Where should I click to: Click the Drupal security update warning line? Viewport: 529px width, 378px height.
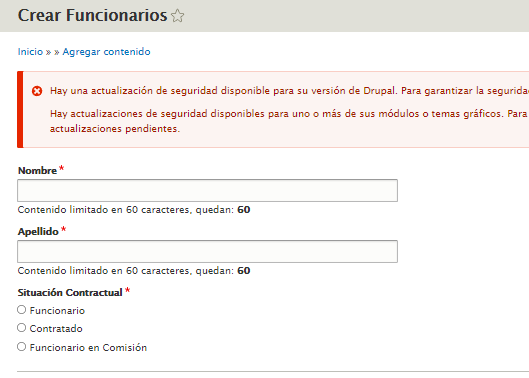(x=289, y=91)
